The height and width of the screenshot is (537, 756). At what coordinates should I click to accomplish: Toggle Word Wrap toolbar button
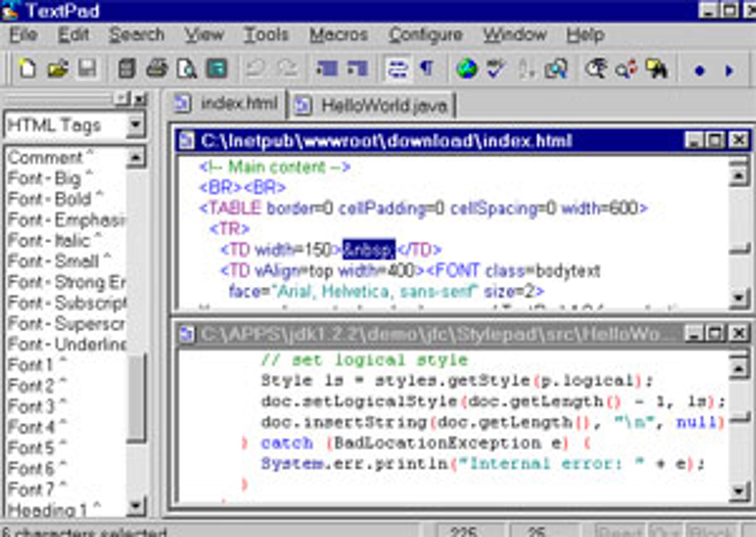(397, 69)
